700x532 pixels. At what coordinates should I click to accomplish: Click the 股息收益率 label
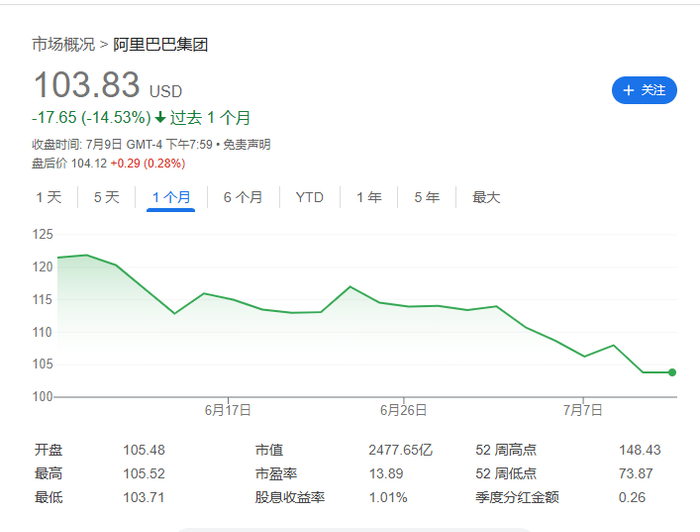point(290,497)
